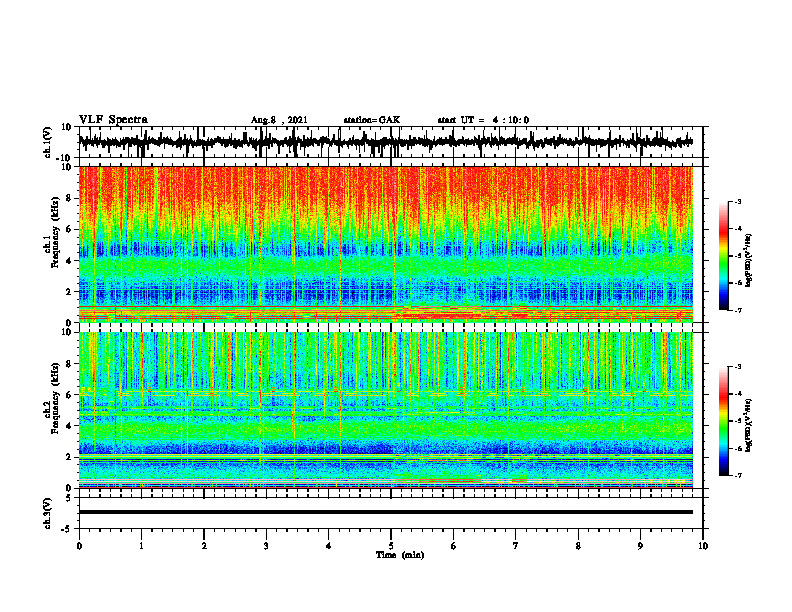Image resolution: width=792 pixels, height=612 pixels.
Task: Click the -7 label on ch.1 color bar
Action: click(x=738, y=310)
